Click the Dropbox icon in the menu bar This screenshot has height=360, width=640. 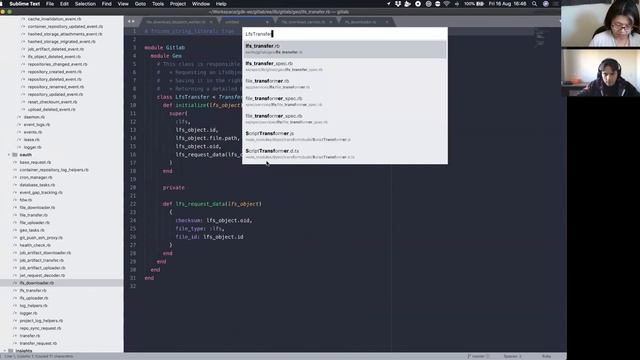point(398,4)
